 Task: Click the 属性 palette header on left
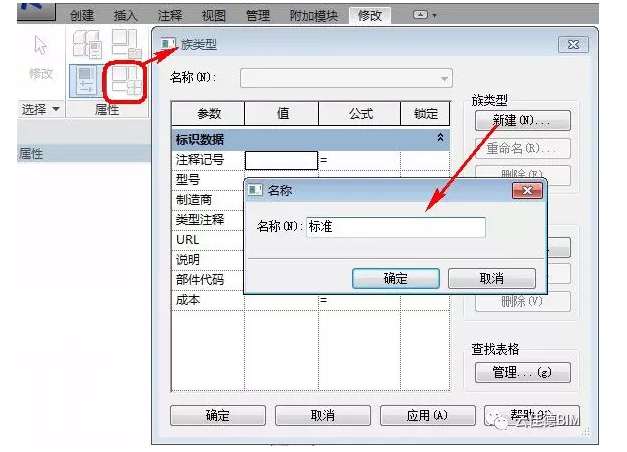coord(84,154)
